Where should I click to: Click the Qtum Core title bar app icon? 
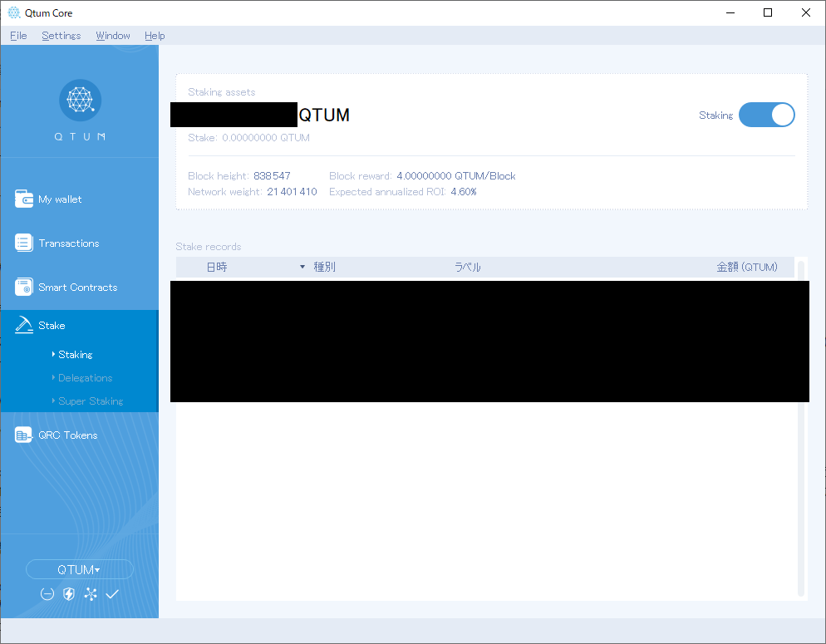tap(14, 12)
